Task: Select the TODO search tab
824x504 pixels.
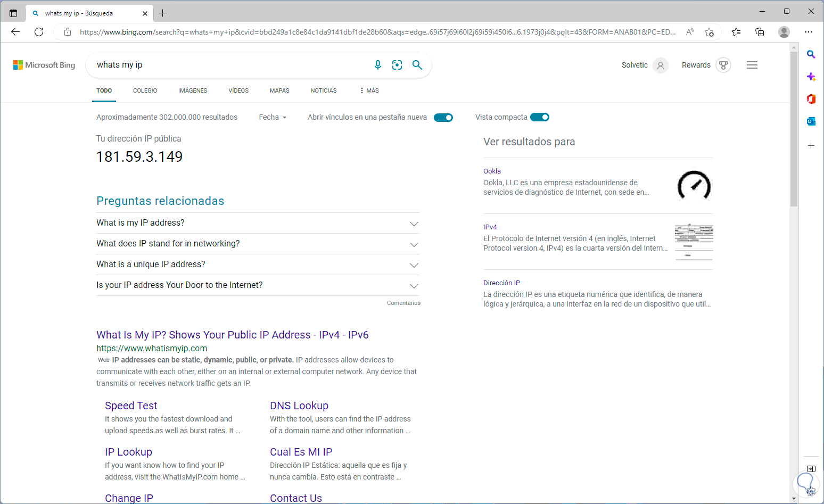Action: [104, 90]
